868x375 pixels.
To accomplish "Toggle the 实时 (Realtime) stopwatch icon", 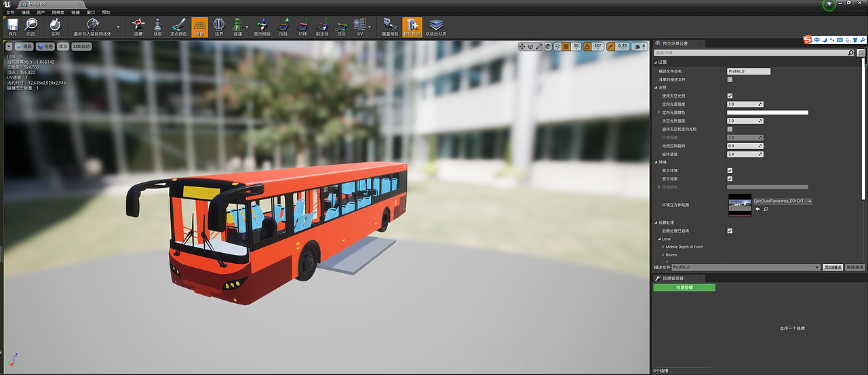I will (56, 27).
